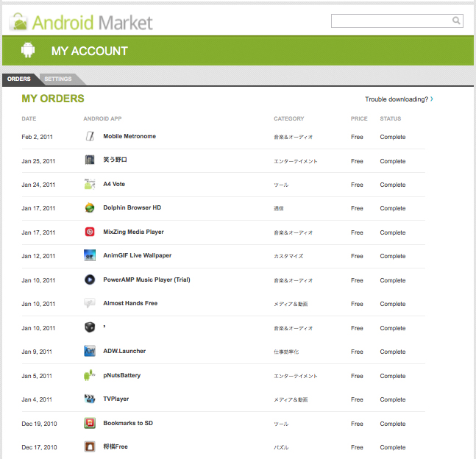Click the search magnifier icon
476x459 pixels.
pyautogui.click(x=456, y=21)
